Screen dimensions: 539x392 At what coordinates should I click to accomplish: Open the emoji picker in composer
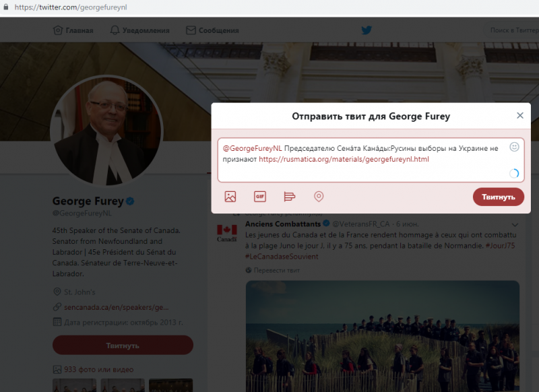(x=514, y=147)
